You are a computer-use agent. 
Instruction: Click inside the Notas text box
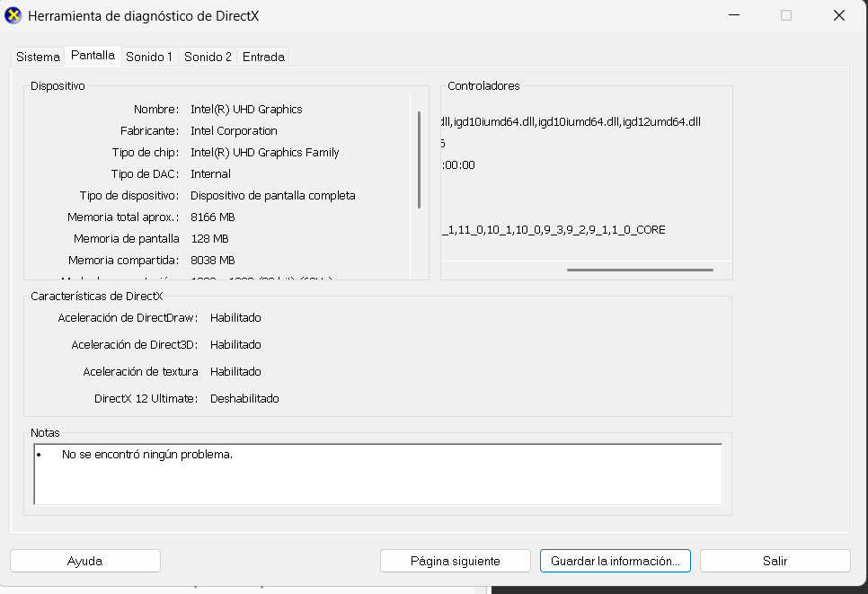click(378, 474)
